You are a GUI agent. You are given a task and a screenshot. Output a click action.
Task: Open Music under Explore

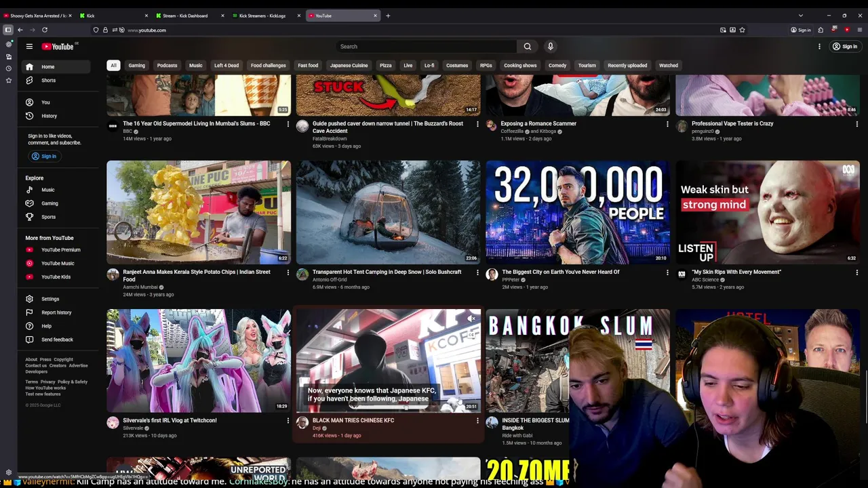[54, 190]
